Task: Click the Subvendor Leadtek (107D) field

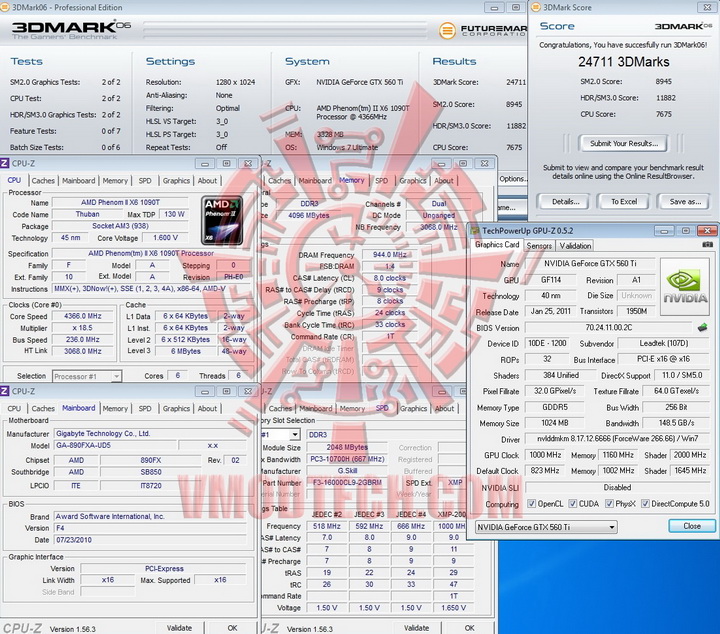Action: coord(664,343)
